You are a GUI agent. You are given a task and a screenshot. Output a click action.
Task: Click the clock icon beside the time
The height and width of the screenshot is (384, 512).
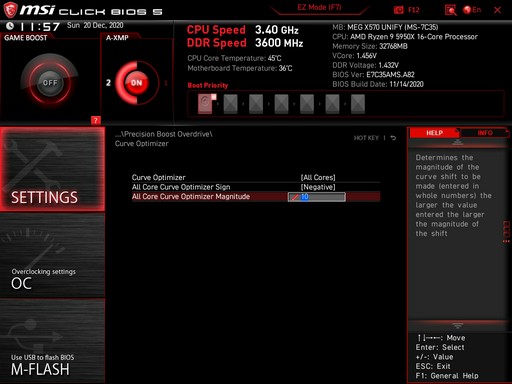tap(10, 26)
